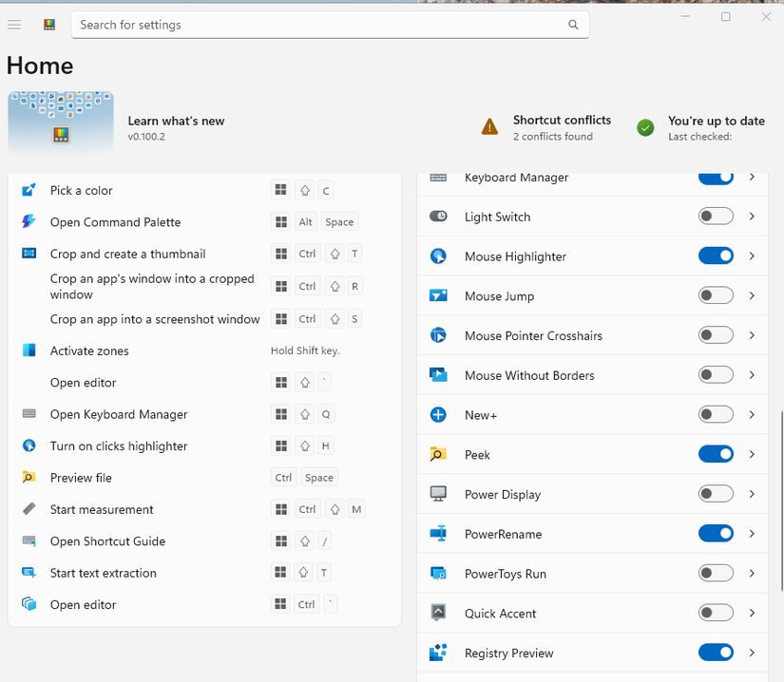
Task: Click 'Crop an app into a screenshot window'
Action: click(155, 319)
